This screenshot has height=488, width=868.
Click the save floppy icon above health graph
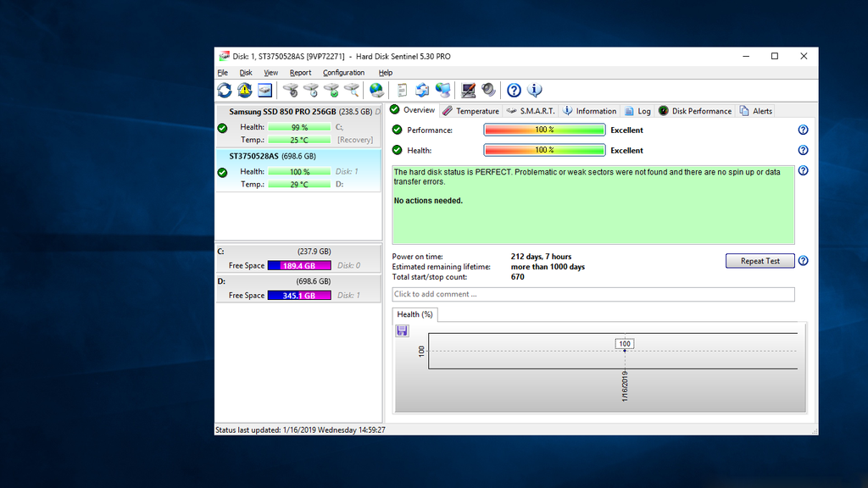(x=402, y=330)
